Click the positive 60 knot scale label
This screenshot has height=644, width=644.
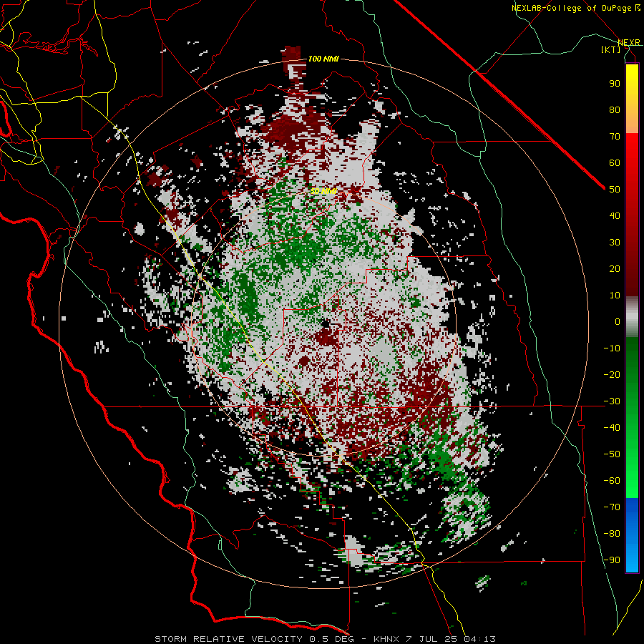(x=615, y=162)
